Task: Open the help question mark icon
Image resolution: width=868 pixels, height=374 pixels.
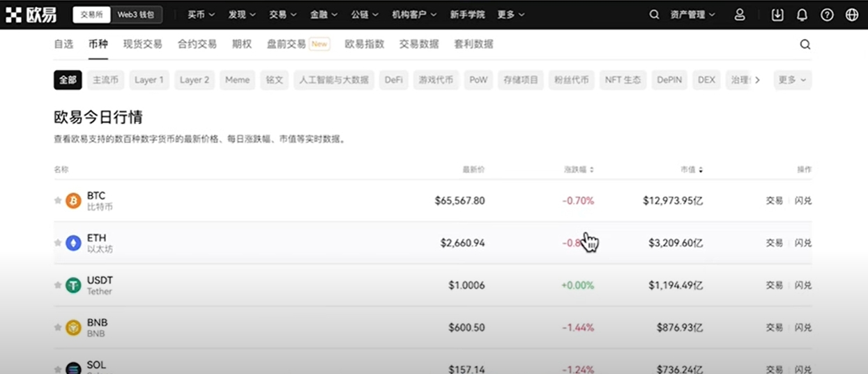Action: point(827,15)
